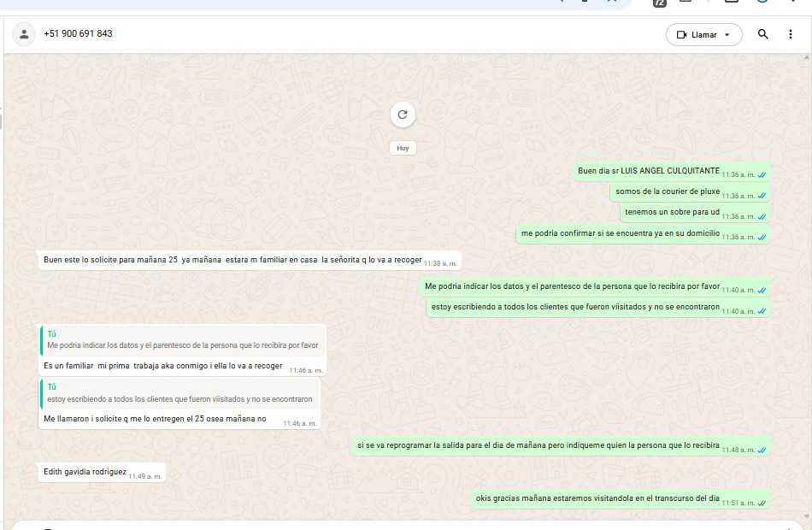This screenshot has height=530, width=812.
Task: Open contact info for +51 900 691 843
Action: tap(78, 34)
